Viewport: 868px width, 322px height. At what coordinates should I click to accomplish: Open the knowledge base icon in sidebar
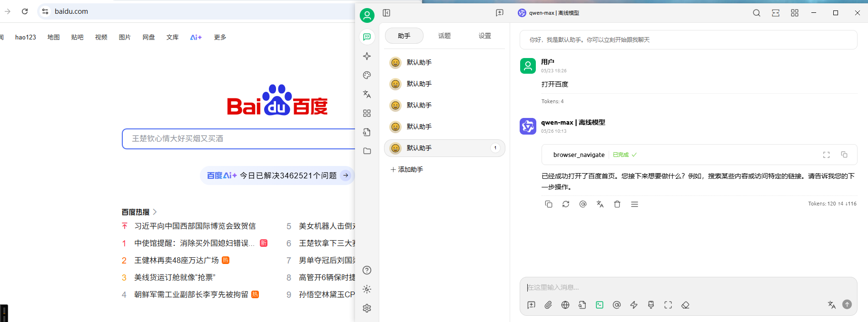pos(367,132)
